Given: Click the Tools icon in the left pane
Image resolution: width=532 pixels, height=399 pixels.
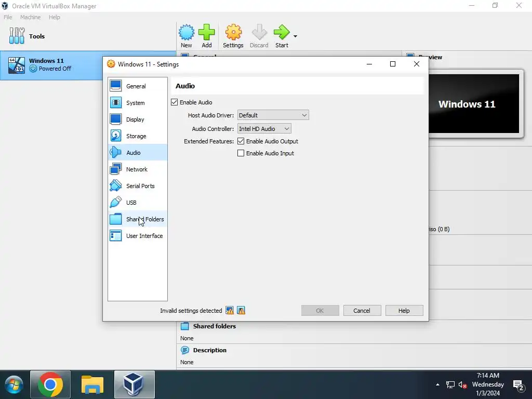Looking at the screenshot, I should tap(17, 36).
